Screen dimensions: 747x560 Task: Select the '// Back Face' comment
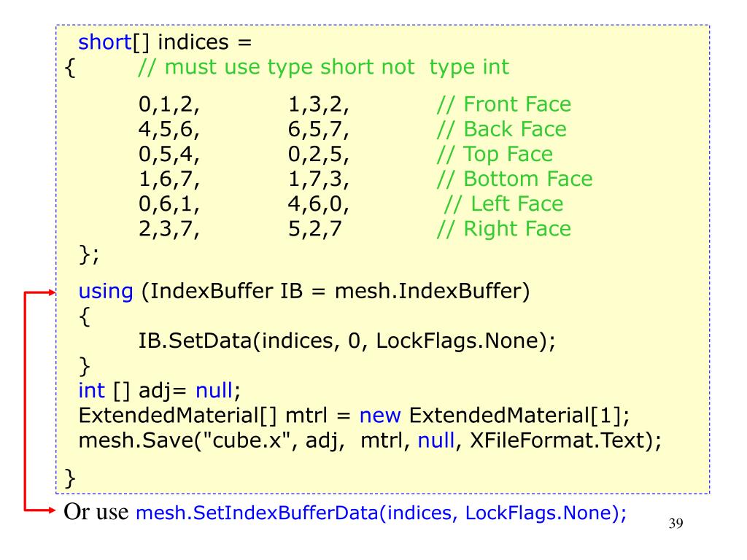coord(502,129)
